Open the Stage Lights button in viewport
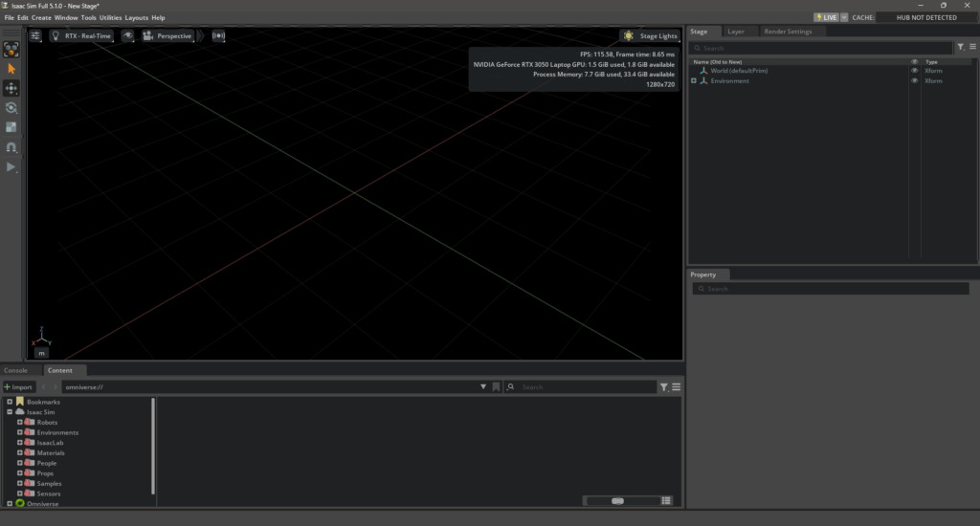 651,35
